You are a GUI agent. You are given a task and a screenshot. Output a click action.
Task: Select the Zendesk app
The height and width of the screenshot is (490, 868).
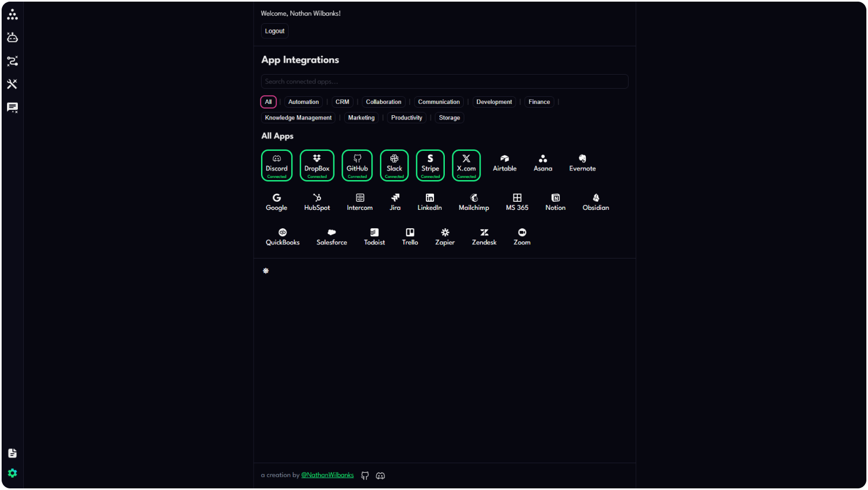[x=484, y=237]
